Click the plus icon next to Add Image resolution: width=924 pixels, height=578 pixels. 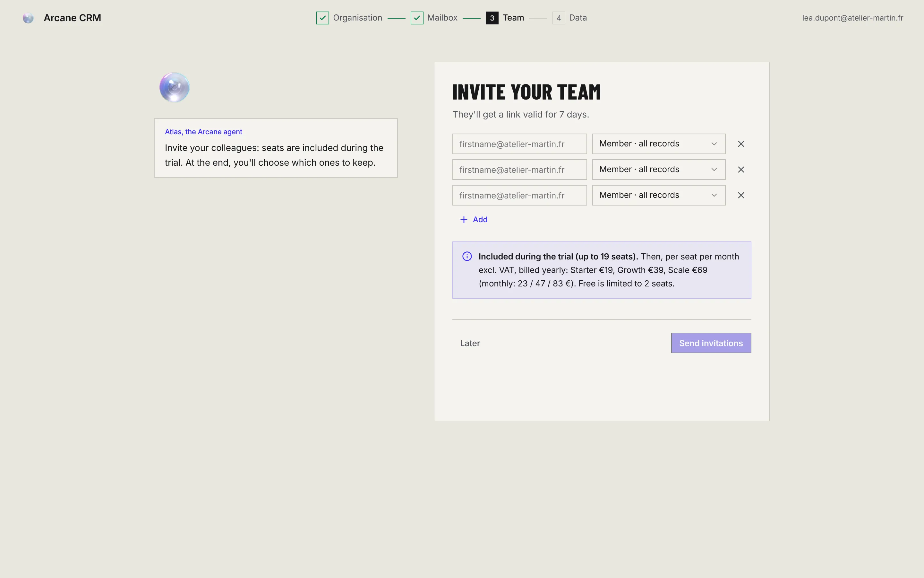click(x=464, y=219)
